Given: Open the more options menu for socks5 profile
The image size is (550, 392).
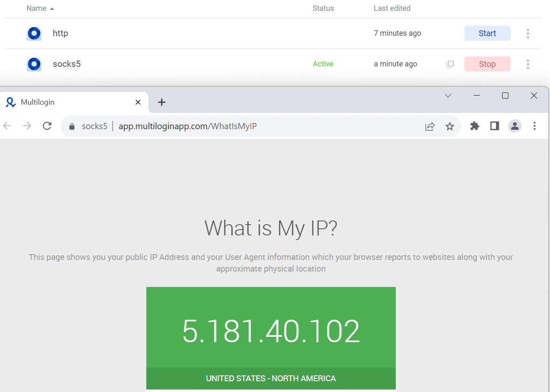Looking at the screenshot, I should [528, 64].
